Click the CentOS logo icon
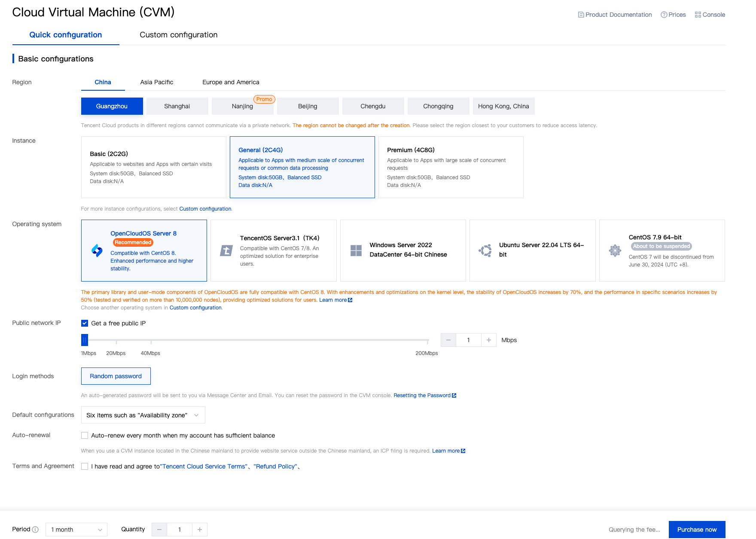Viewport: 756px width, 539px height. coord(615,251)
